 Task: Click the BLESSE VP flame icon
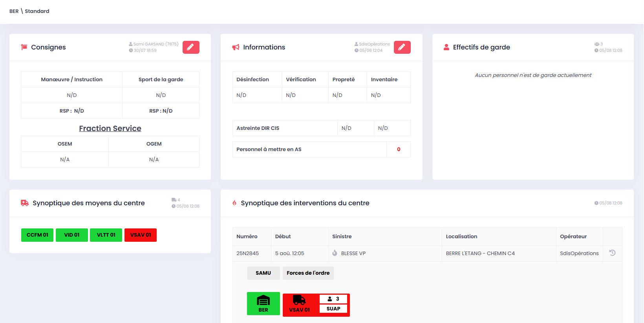pos(335,253)
